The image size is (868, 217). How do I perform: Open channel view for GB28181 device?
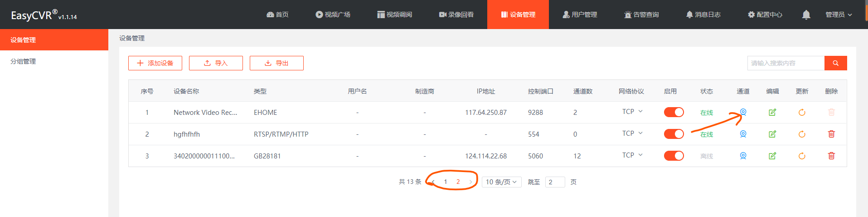[x=743, y=156]
